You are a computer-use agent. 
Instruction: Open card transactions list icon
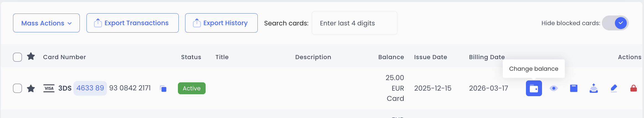coord(574,88)
